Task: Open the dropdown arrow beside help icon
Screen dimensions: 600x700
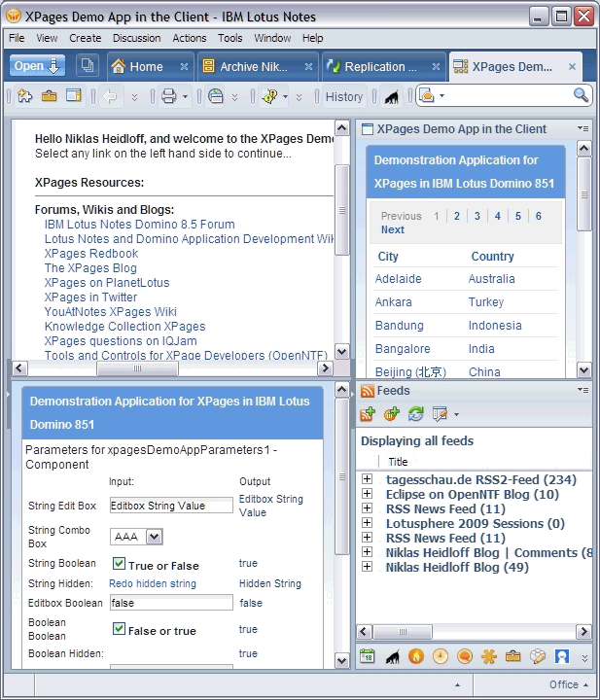Action: click(x=285, y=96)
